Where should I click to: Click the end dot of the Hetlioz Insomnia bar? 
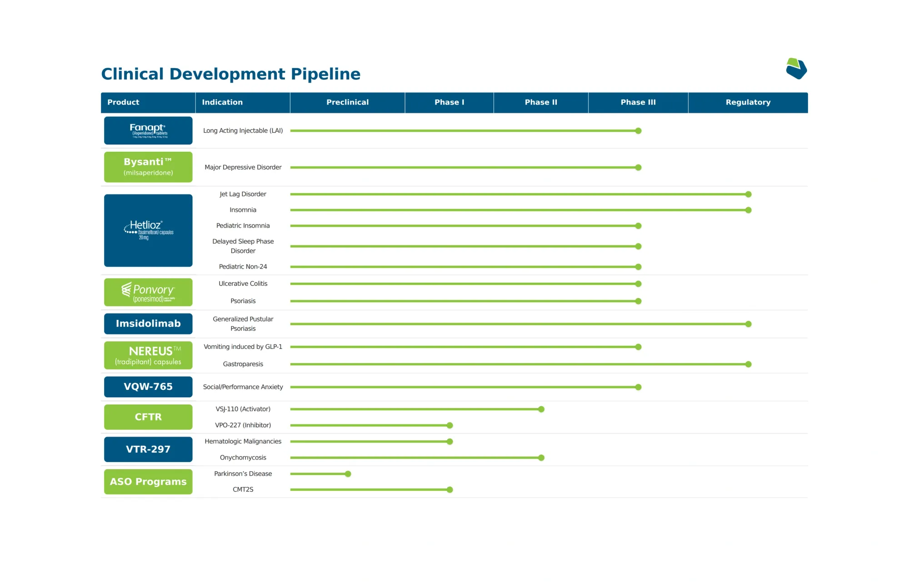click(x=748, y=210)
